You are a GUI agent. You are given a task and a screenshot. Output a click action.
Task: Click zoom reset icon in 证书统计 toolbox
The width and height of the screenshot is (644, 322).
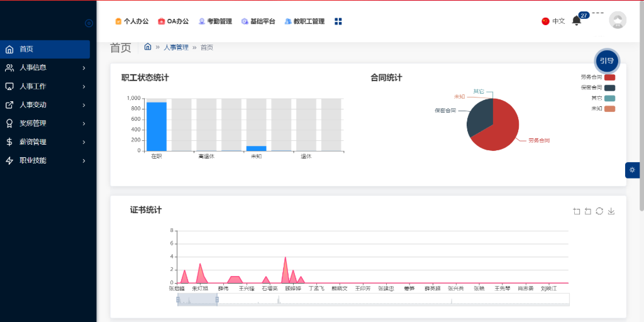point(588,211)
